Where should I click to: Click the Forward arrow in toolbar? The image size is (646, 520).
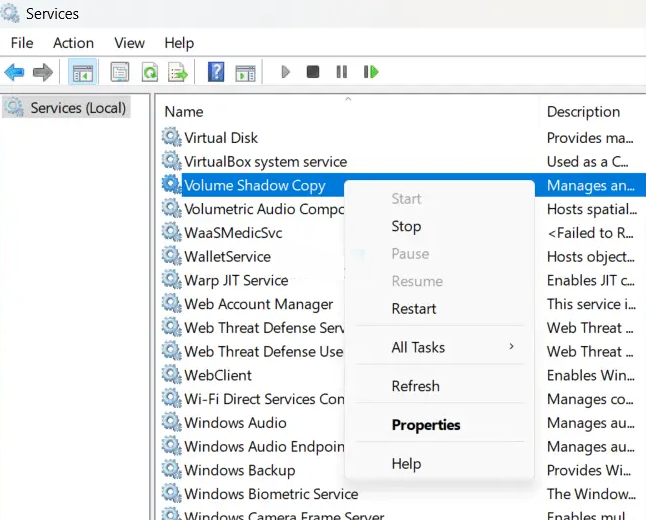point(42,72)
